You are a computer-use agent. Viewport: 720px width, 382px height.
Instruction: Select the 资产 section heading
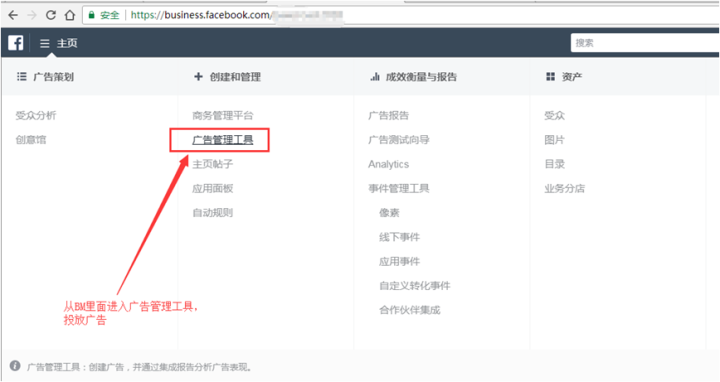coord(572,77)
